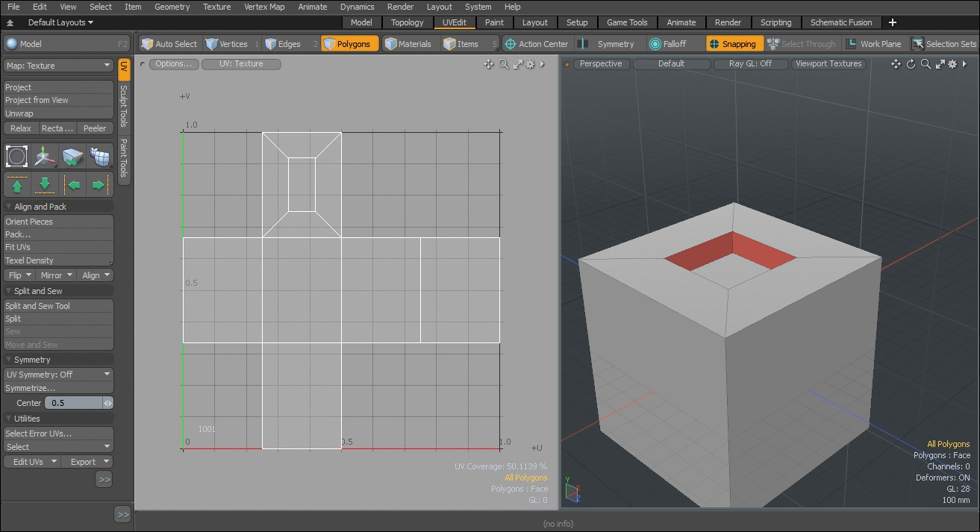Enable Falloff in the toolbar
The image size is (980, 532).
coord(667,44)
